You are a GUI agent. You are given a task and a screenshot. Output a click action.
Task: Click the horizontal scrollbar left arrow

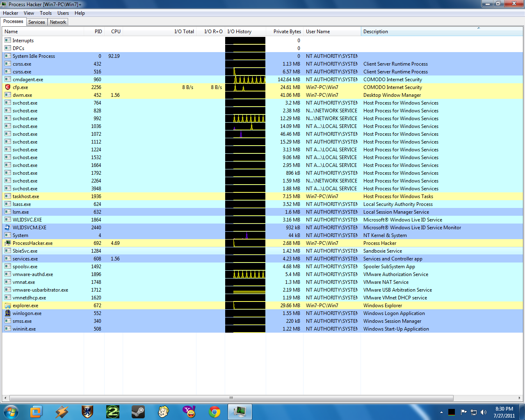click(5, 398)
